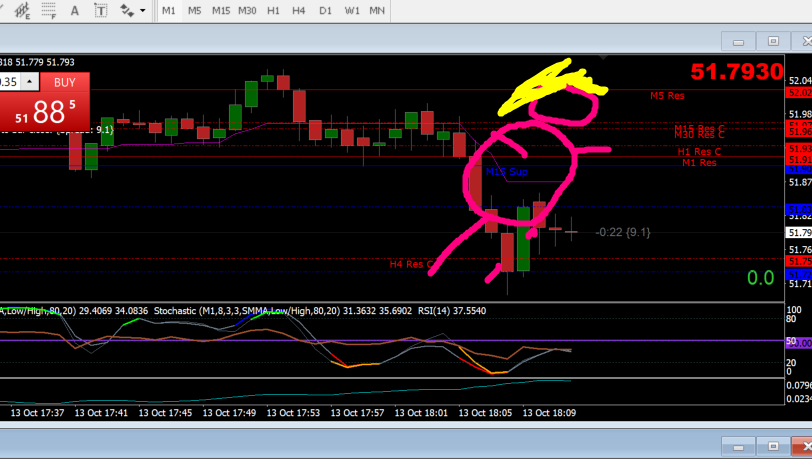Viewport: 812px width, 459px height.
Task: Switch chart to H4 timeframe
Action: tap(299, 10)
